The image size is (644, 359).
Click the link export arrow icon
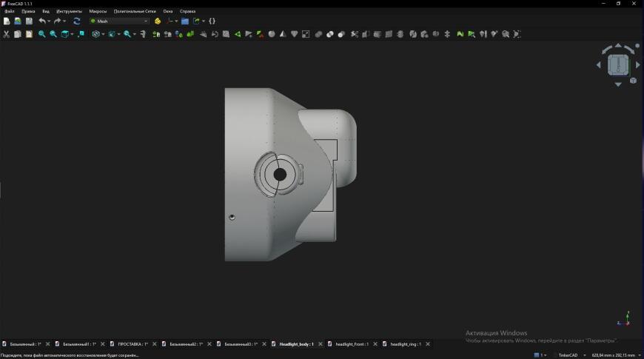pos(196,21)
